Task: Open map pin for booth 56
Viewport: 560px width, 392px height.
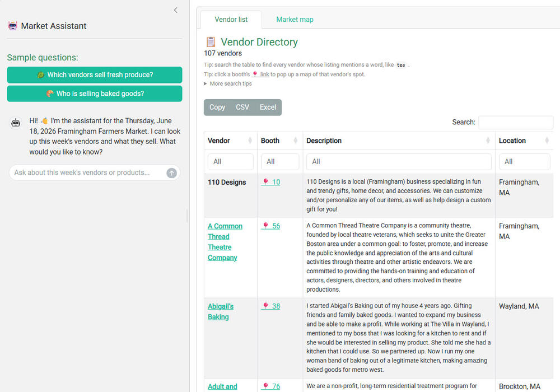Action: point(270,226)
